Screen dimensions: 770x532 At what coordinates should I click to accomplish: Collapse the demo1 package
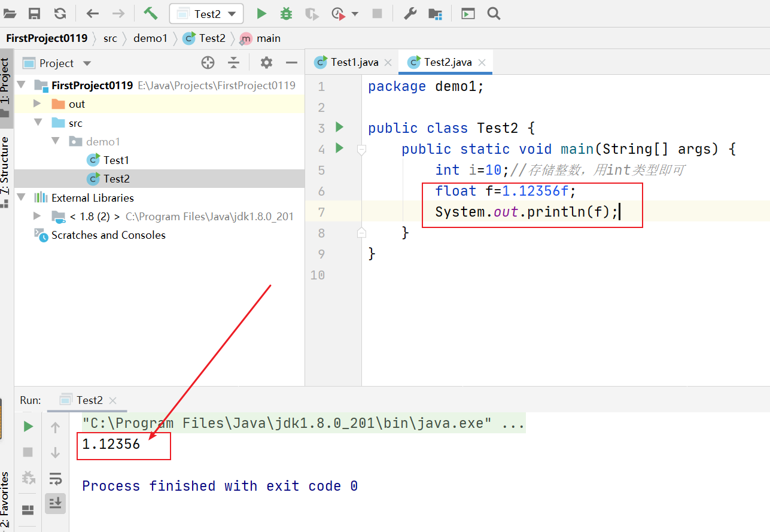(x=56, y=141)
